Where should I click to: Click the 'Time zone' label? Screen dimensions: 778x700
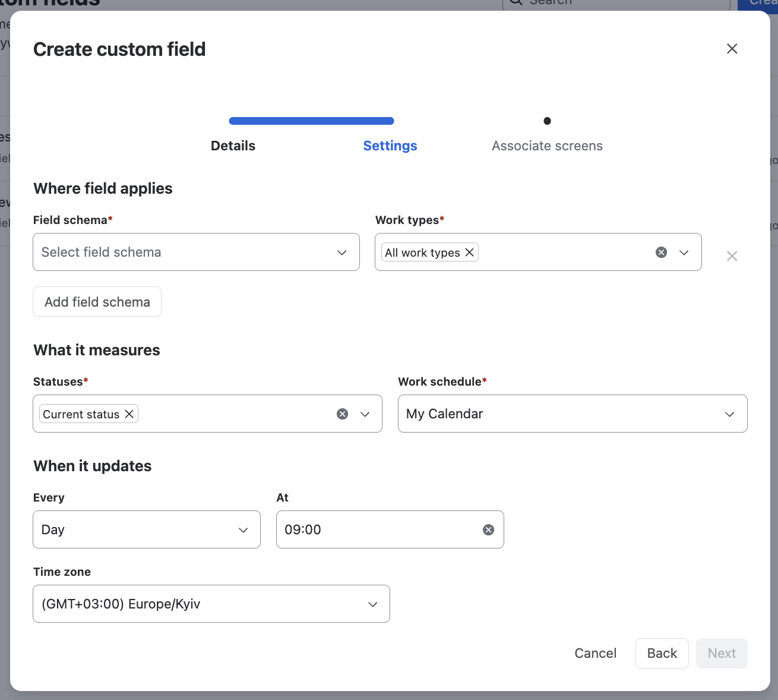click(62, 572)
